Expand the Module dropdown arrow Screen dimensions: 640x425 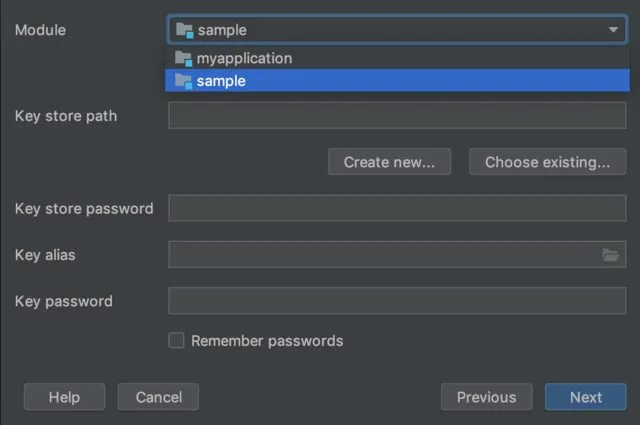click(613, 30)
